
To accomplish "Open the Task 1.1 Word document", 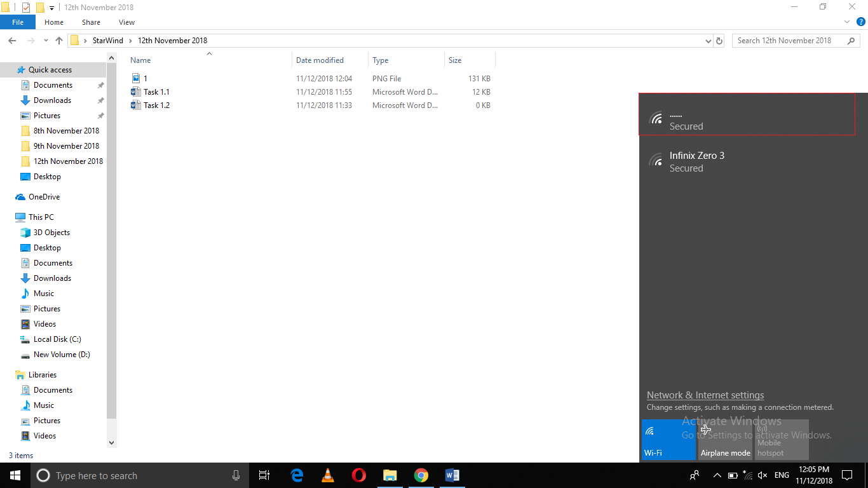I will [156, 91].
